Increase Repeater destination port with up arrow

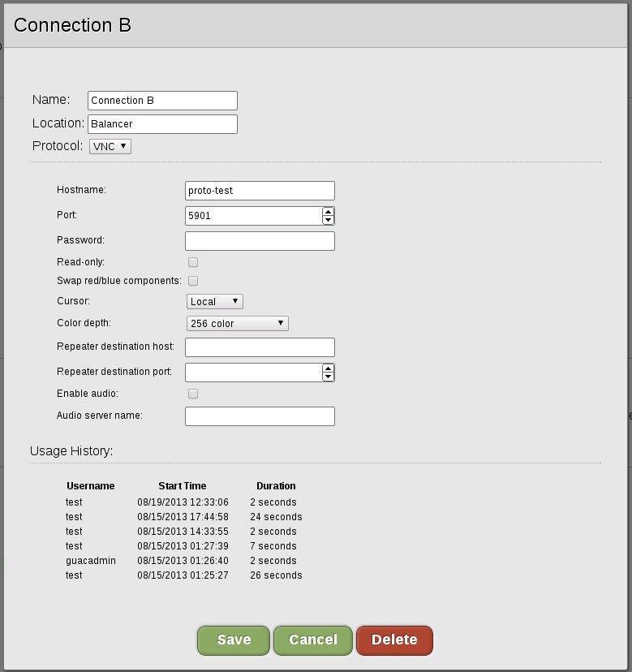pyautogui.click(x=328, y=368)
